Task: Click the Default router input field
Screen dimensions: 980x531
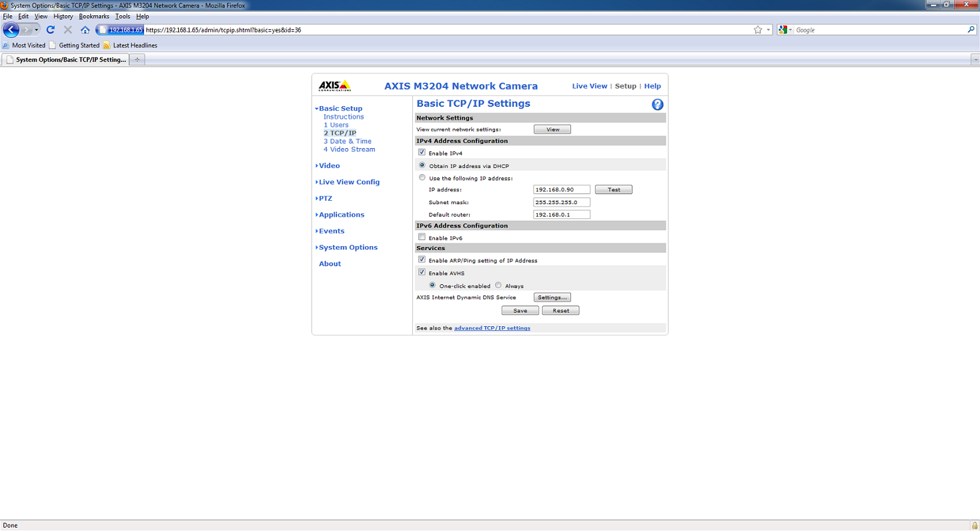Action: point(562,215)
